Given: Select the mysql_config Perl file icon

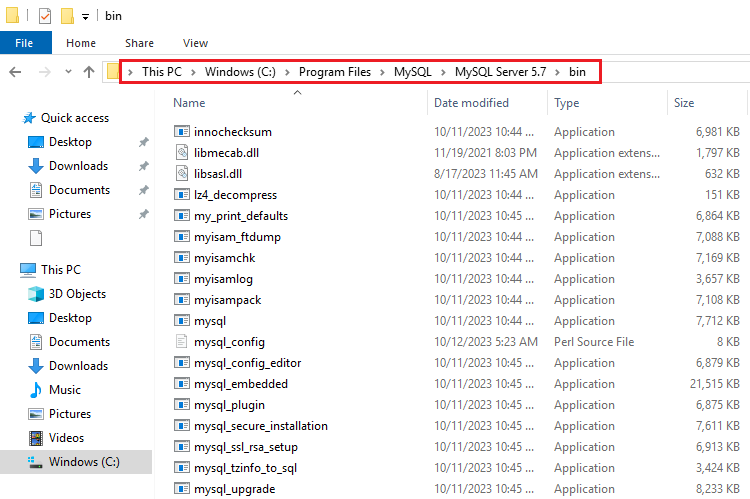Looking at the screenshot, I should (182, 342).
